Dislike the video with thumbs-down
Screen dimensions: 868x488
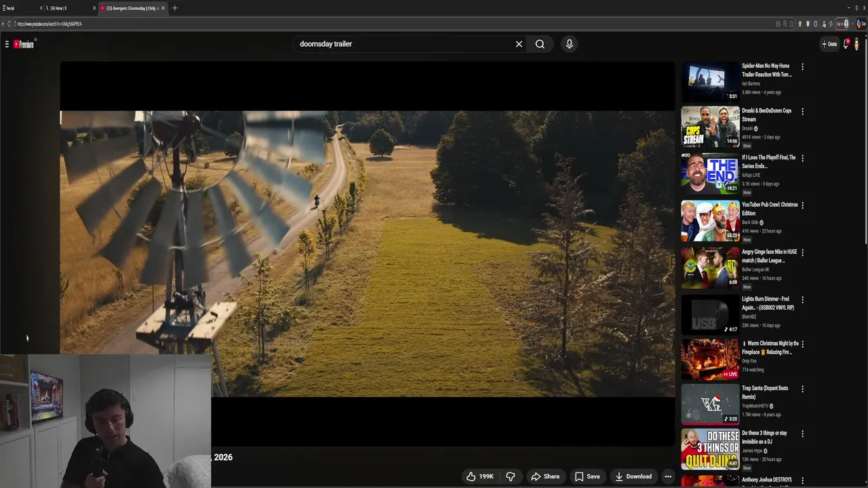[511, 476]
